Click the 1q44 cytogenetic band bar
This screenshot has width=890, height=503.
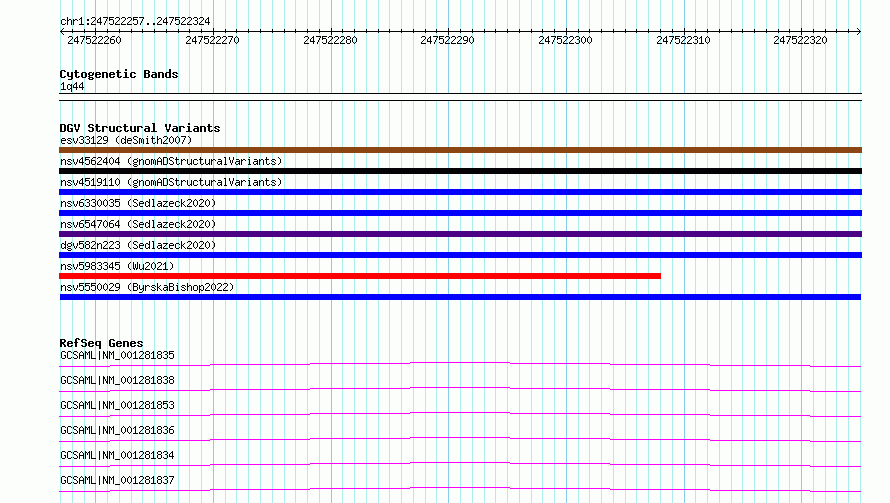[x=460, y=97]
